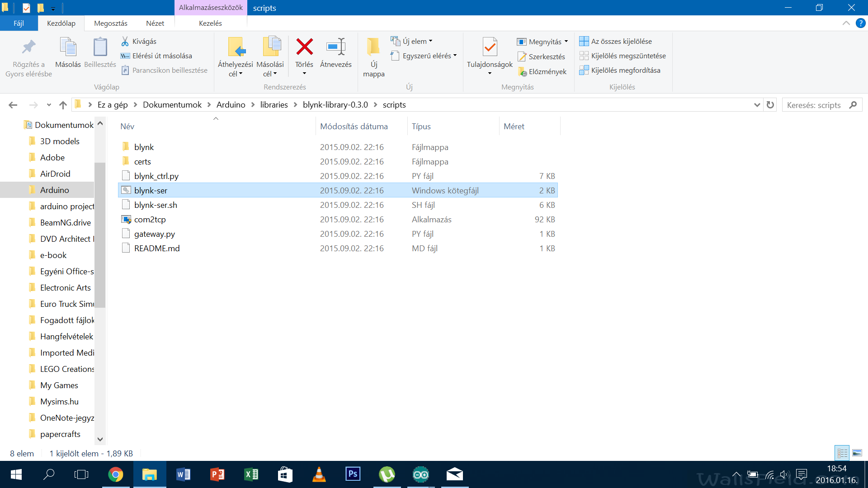Create new folder with Új mappa icon
The image size is (868, 488).
[373, 47]
